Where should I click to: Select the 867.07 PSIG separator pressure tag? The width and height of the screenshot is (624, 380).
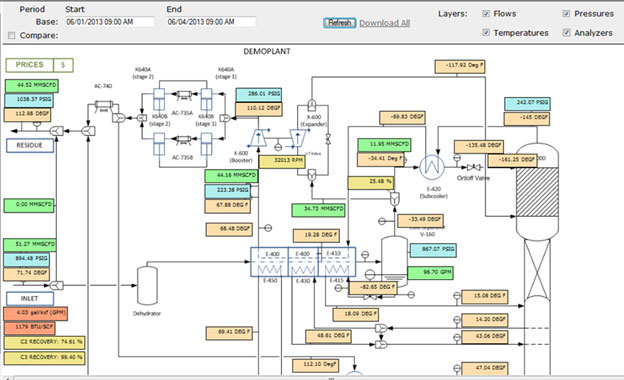(433, 250)
